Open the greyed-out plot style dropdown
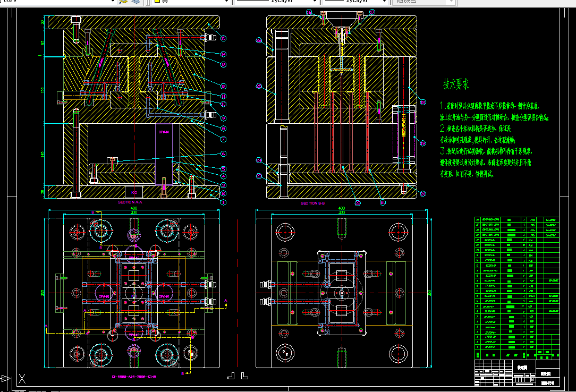Screen dimensions: 576x392 tap(451, 2)
